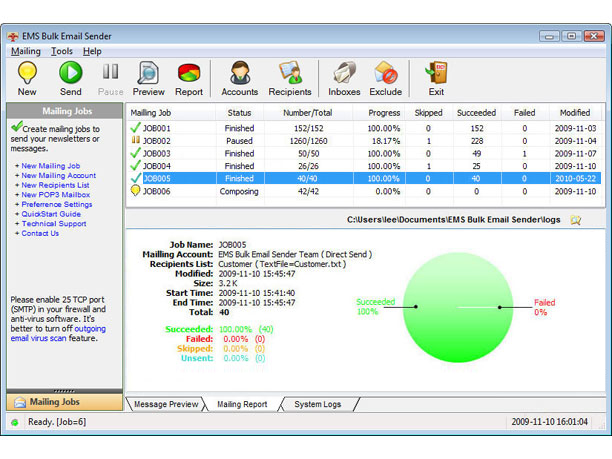This screenshot has height=459, width=612.
Task: Open the Preference Settings link
Action: [57, 205]
